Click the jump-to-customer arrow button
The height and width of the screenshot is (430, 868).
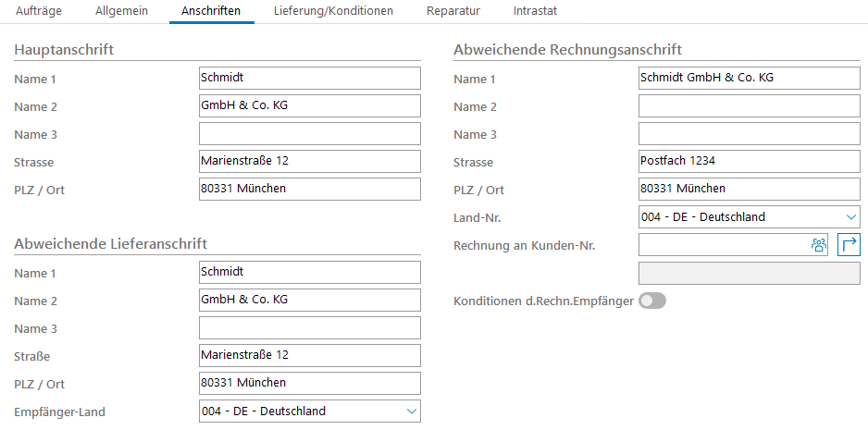[x=849, y=245]
